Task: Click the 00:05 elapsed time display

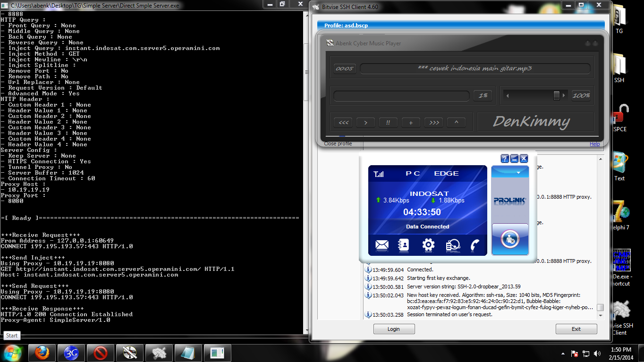Action: click(x=344, y=68)
